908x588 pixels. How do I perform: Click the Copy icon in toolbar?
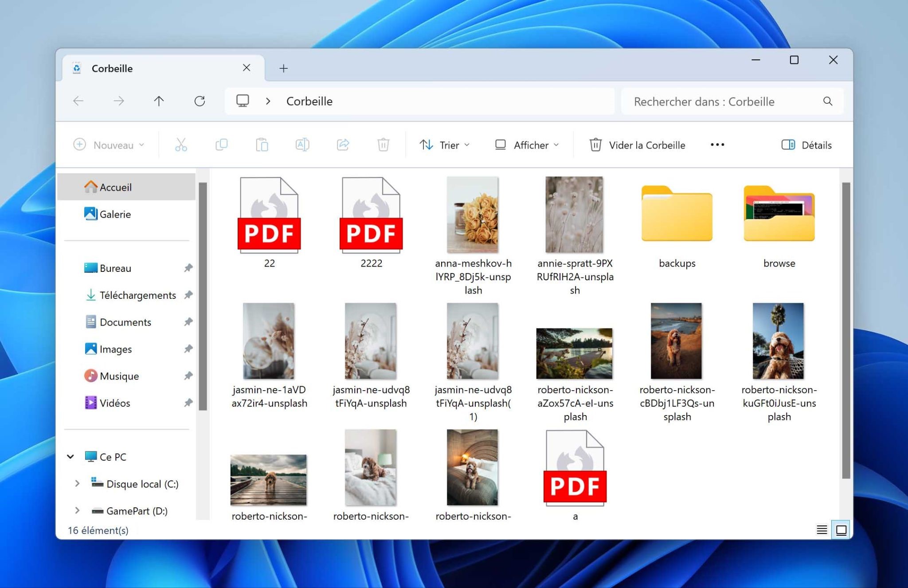pos(221,145)
